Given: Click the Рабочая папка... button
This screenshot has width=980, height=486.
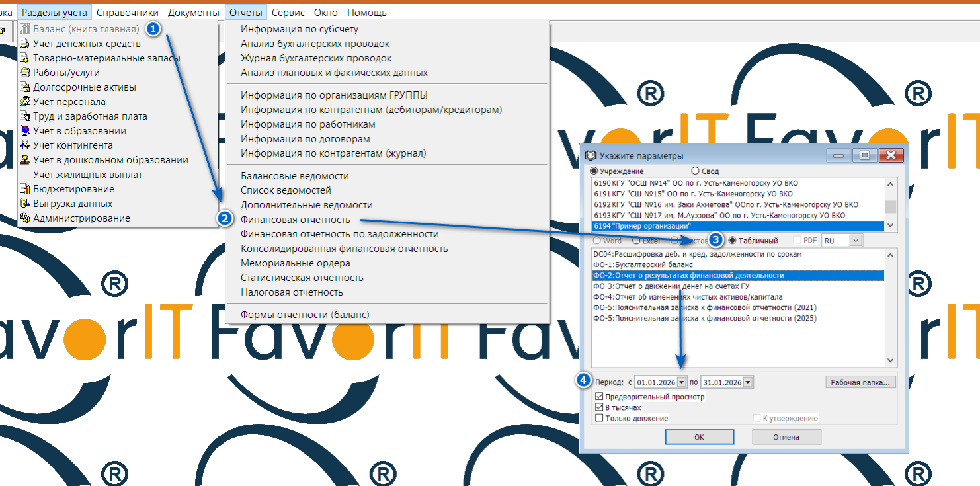Looking at the screenshot, I should coord(860,382).
